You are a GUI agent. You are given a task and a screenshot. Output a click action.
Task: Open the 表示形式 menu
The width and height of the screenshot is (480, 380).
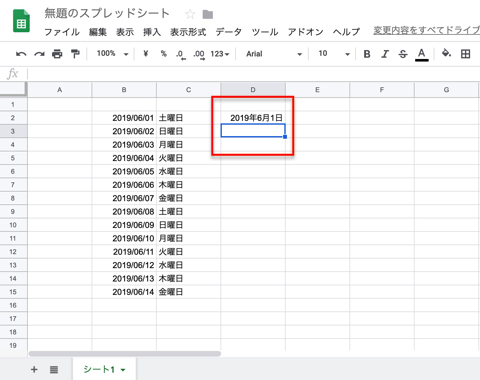[188, 32]
